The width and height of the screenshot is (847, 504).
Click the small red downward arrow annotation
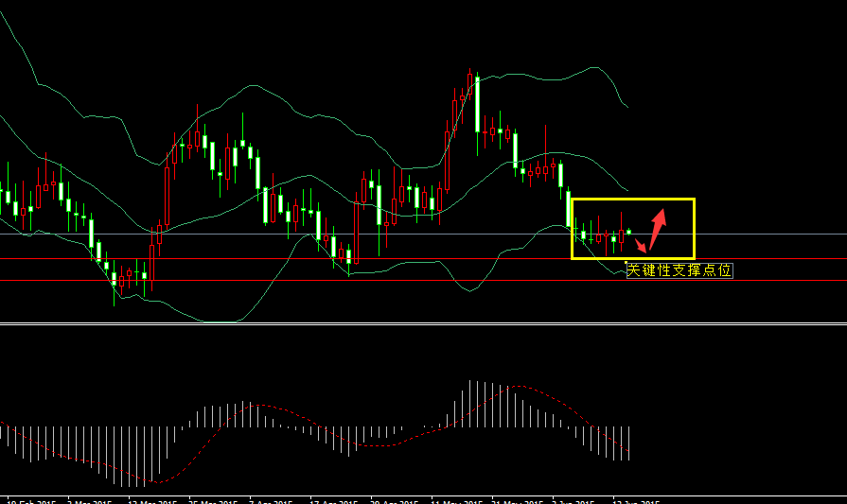641,247
